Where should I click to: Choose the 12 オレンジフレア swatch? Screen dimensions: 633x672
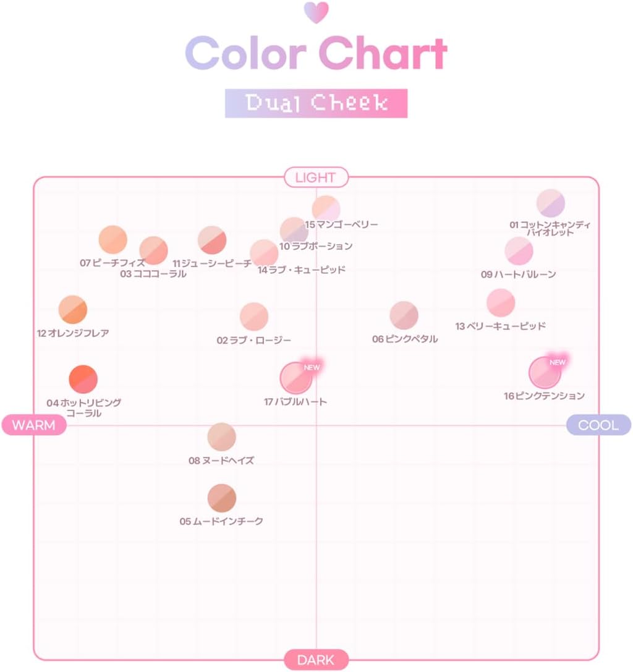73,310
